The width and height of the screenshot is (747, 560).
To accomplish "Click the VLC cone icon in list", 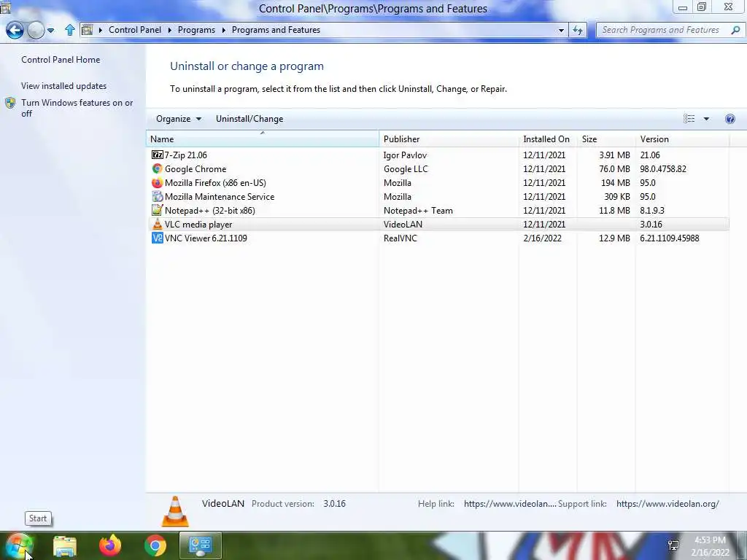I will point(158,224).
